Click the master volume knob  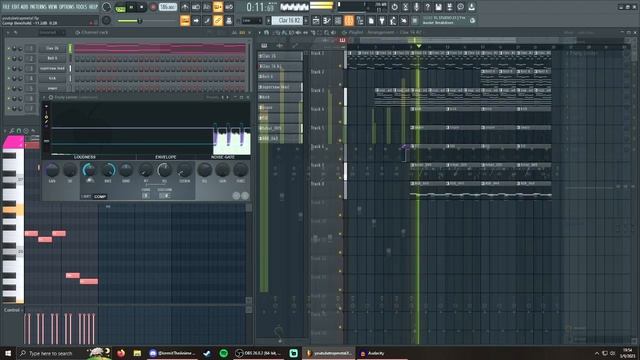pyautogui.click(x=106, y=7)
